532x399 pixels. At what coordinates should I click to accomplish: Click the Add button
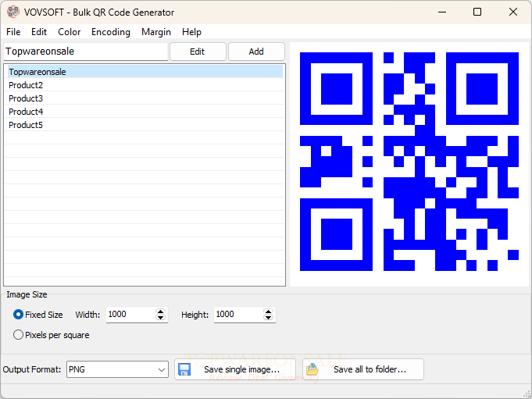(256, 52)
